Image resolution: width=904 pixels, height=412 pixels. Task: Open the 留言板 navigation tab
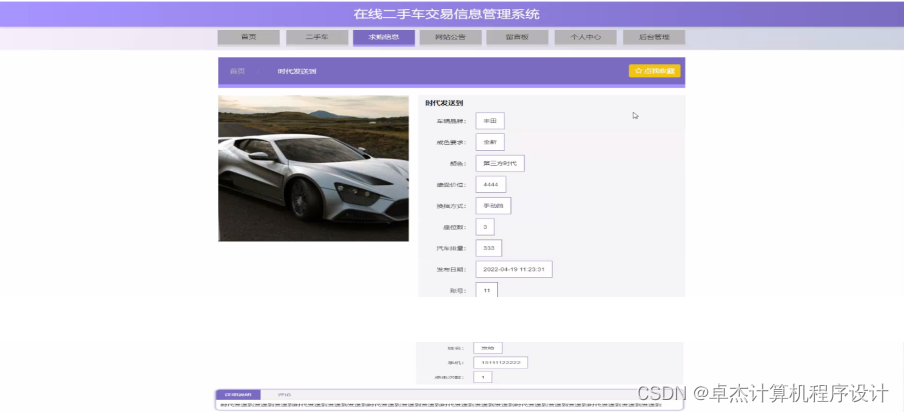point(517,37)
